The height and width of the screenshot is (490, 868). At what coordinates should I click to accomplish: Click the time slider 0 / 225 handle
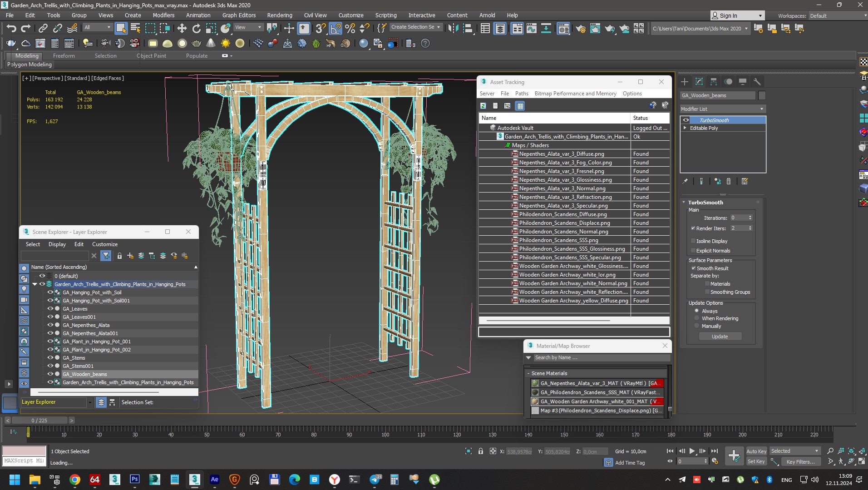(39, 421)
